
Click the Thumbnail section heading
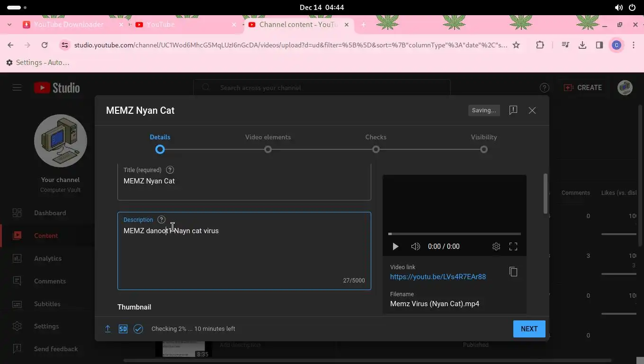click(134, 307)
